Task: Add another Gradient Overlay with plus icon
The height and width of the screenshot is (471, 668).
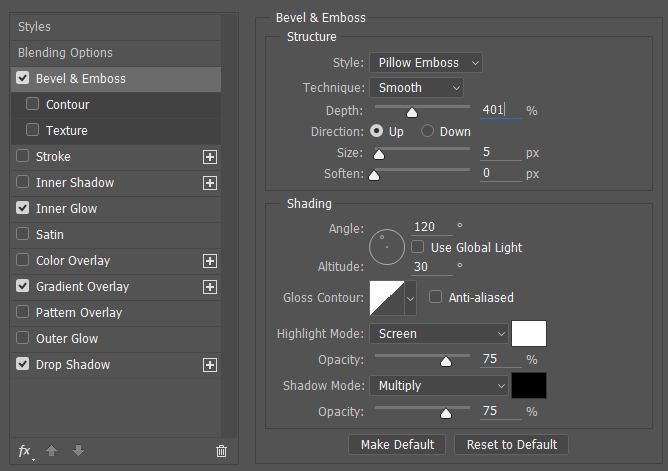Action: 210,287
